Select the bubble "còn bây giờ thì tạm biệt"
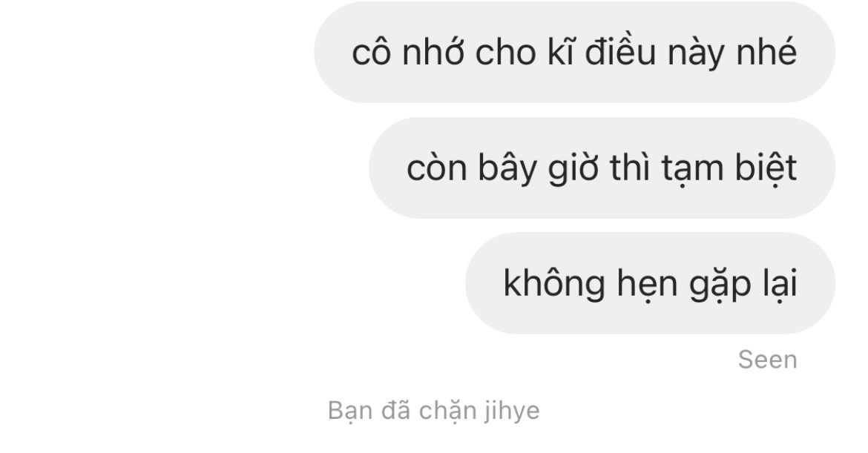Viewport: 868px width, 453px height. click(602, 168)
